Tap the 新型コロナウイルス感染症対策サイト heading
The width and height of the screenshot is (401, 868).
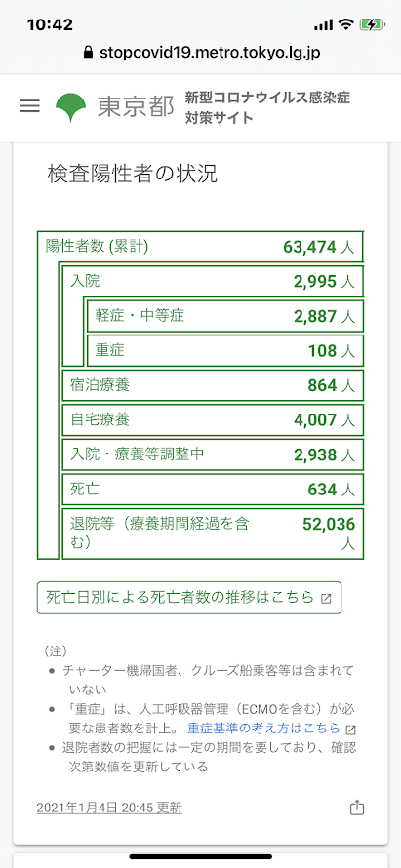(x=268, y=108)
